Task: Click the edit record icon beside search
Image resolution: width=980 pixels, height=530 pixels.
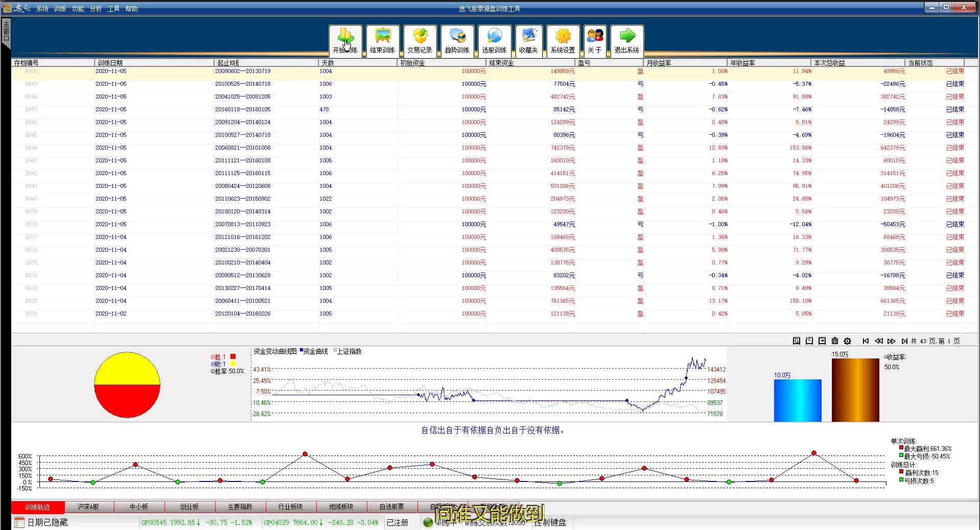Action: point(809,341)
